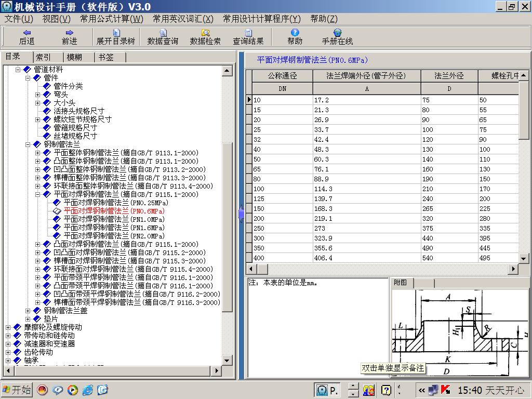Click the tree panel vertical scrollbar down arrow

click(x=227, y=361)
